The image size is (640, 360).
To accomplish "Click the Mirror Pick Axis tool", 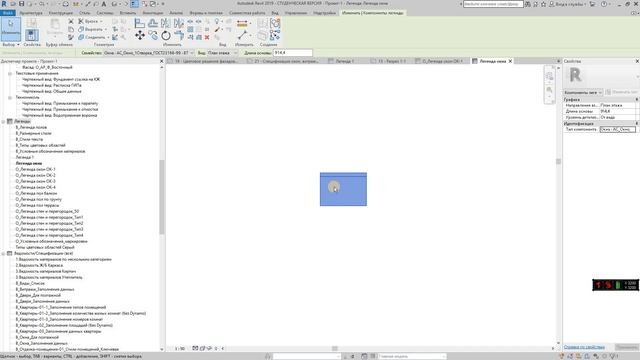I will click(x=166, y=23).
